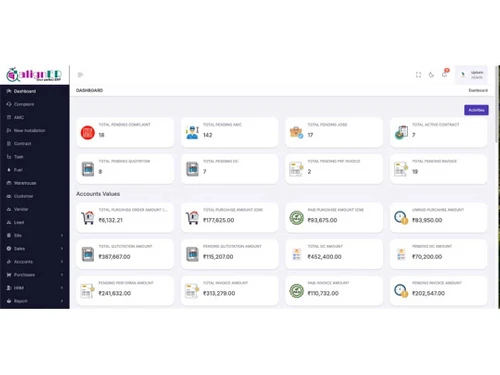Click the Paid Invoice Amount green badge icon

296,291
